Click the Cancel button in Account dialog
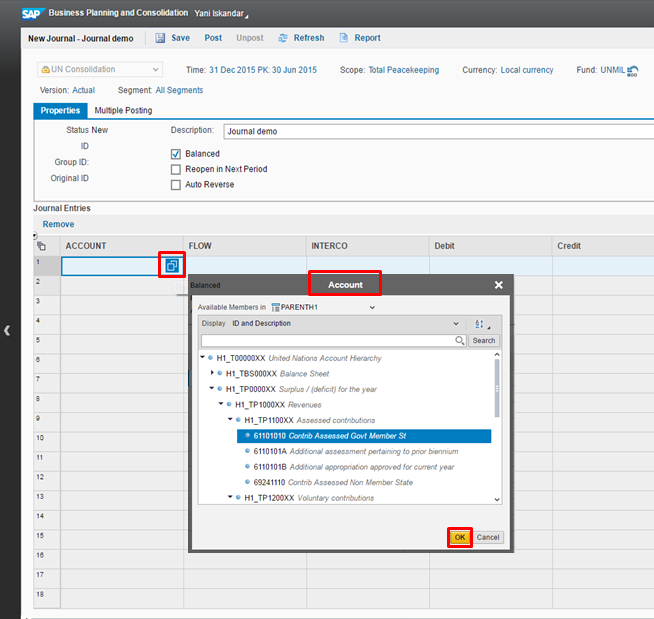 488,537
